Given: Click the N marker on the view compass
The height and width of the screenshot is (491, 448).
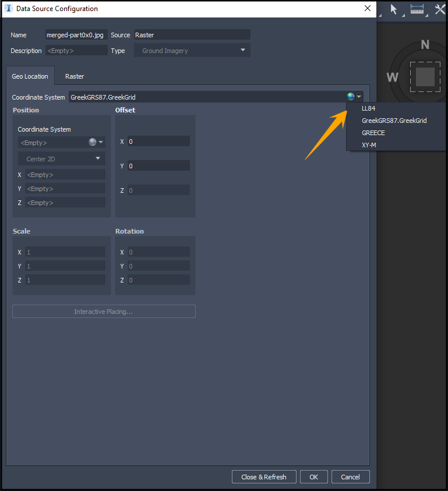Looking at the screenshot, I should point(425,45).
